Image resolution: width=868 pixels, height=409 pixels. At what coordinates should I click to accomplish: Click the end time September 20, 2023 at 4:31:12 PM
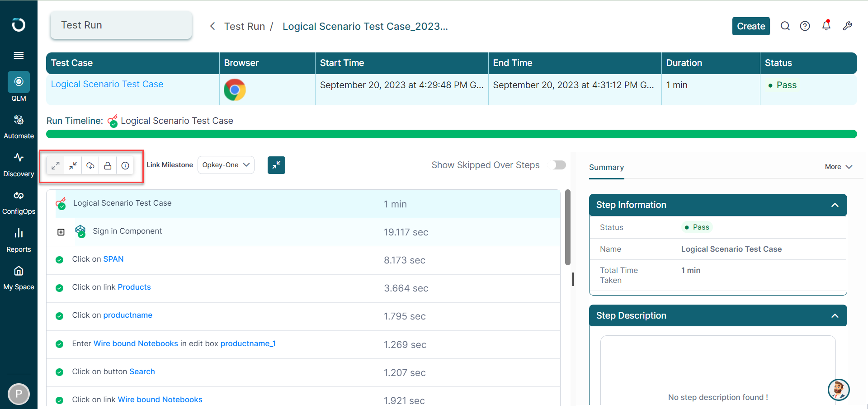tap(574, 85)
